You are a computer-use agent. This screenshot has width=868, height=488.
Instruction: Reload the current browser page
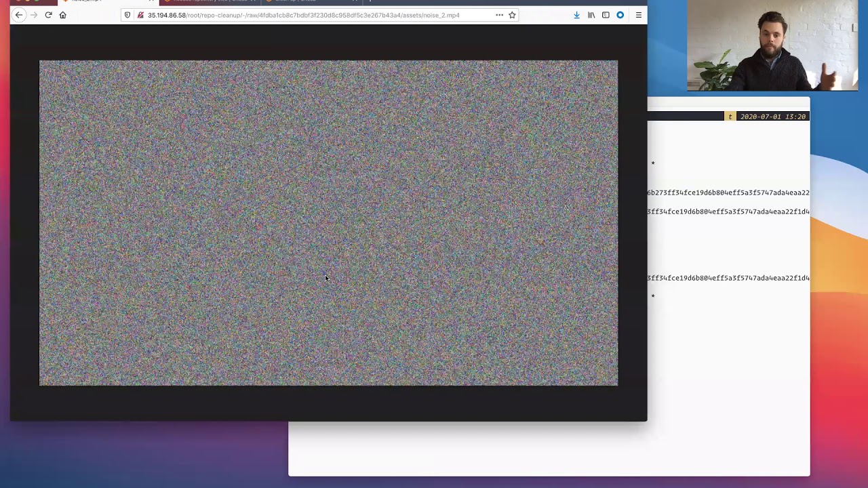click(48, 15)
